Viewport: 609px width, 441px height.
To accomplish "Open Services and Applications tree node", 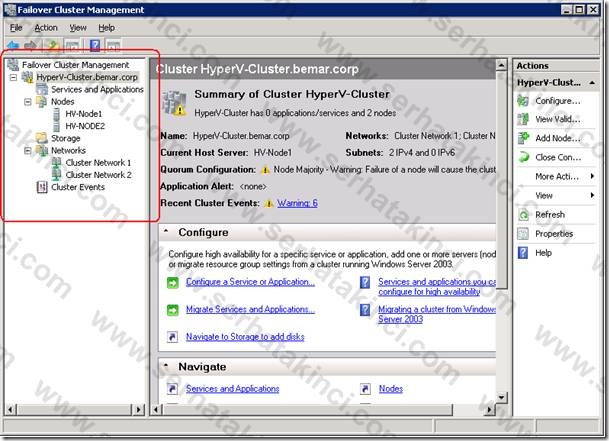I will coord(97,89).
